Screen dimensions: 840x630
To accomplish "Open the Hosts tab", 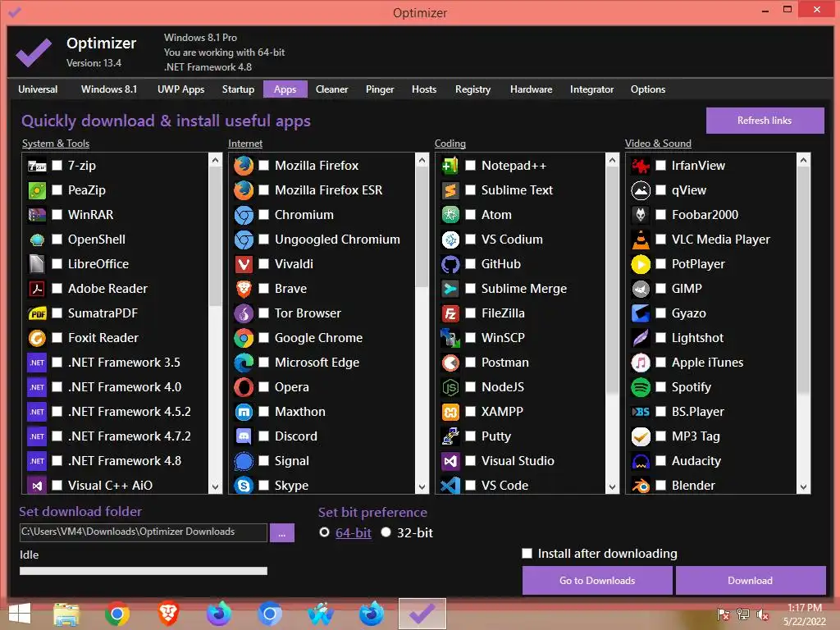I will pyautogui.click(x=424, y=89).
